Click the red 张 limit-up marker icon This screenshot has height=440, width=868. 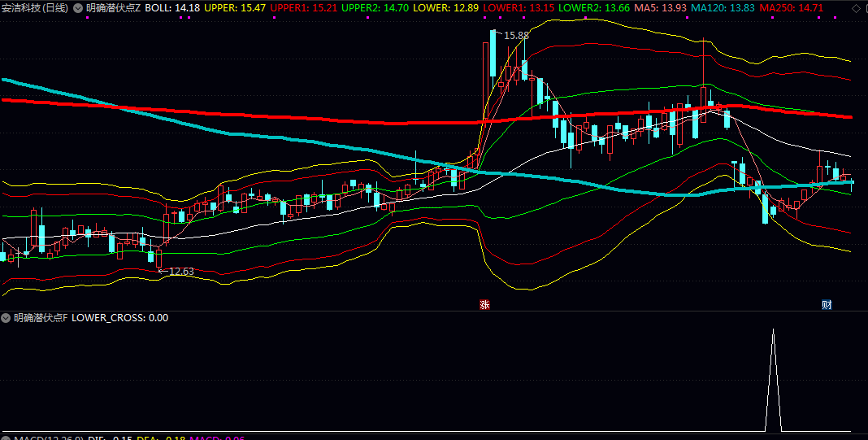coord(484,304)
